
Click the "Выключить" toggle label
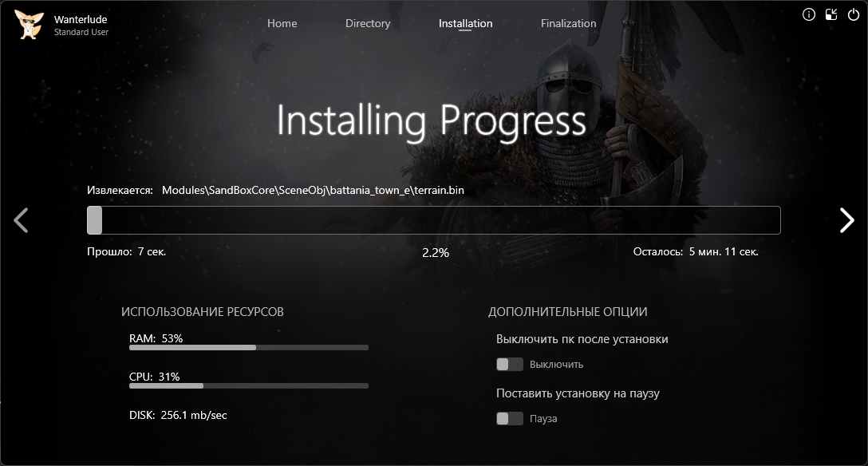tap(556, 365)
